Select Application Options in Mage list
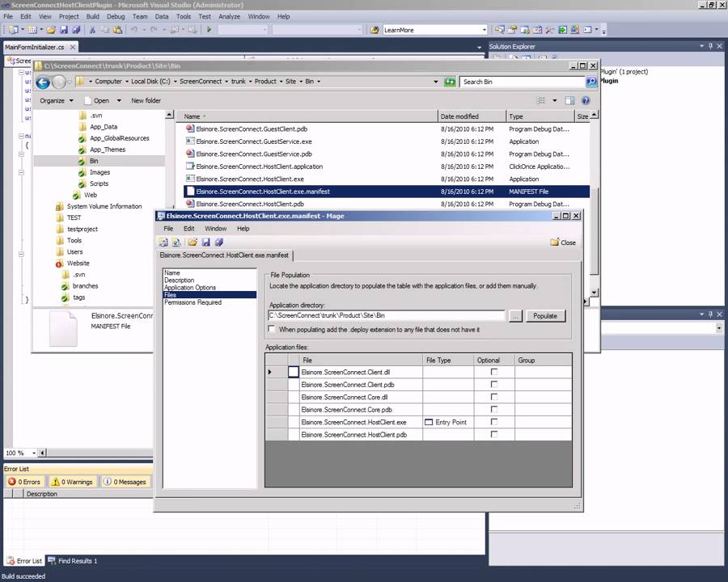The image size is (728, 582). click(x=190, y=287)
